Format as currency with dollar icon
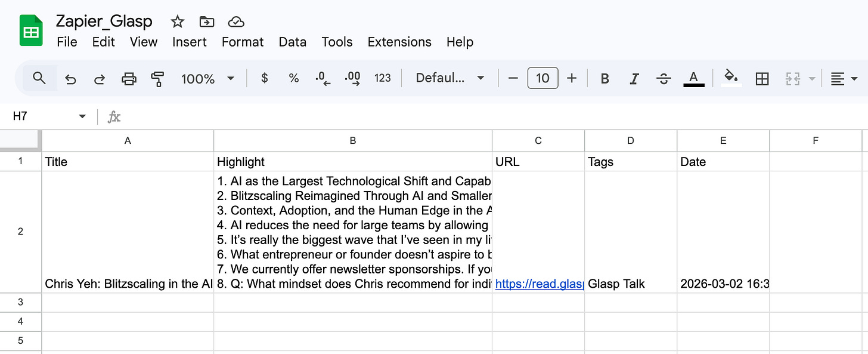This screenshot has height=354, width=868. click(265, 78)
